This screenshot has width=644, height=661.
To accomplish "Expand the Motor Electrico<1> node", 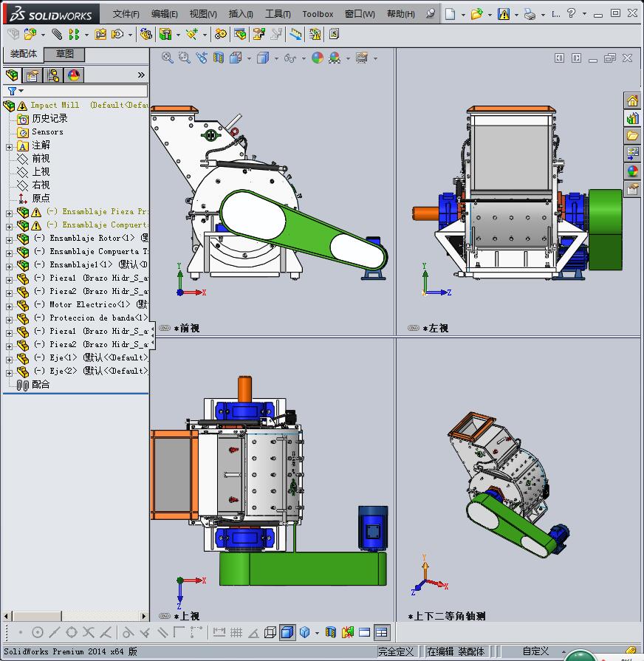I will [x=9, y=306].
